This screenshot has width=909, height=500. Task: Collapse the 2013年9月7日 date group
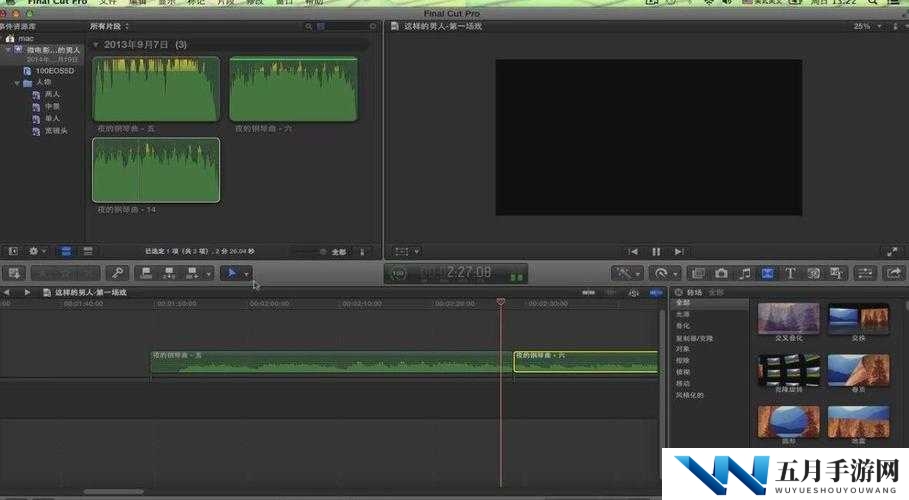coord(96,45)
